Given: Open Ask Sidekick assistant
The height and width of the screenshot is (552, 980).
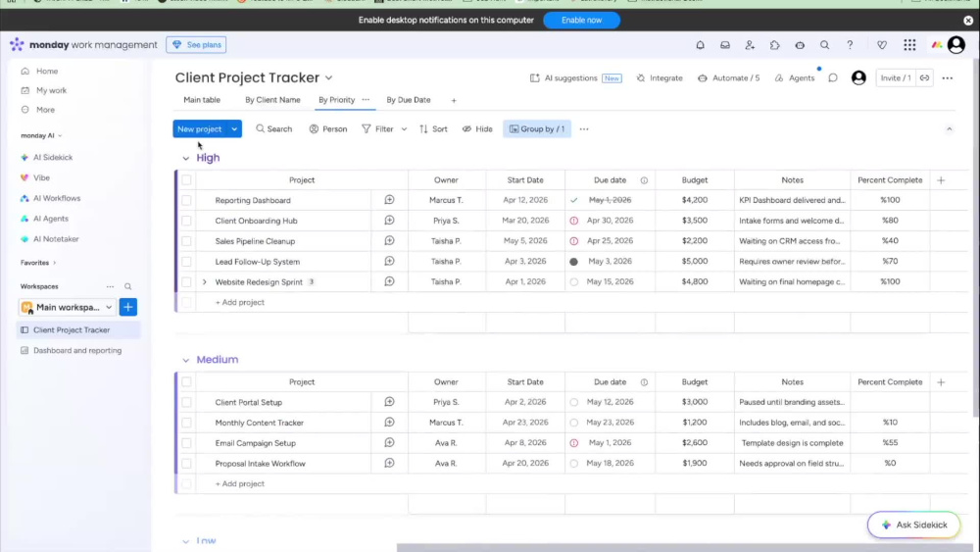Looking at the screenshot, I should [x=913, y=526].
